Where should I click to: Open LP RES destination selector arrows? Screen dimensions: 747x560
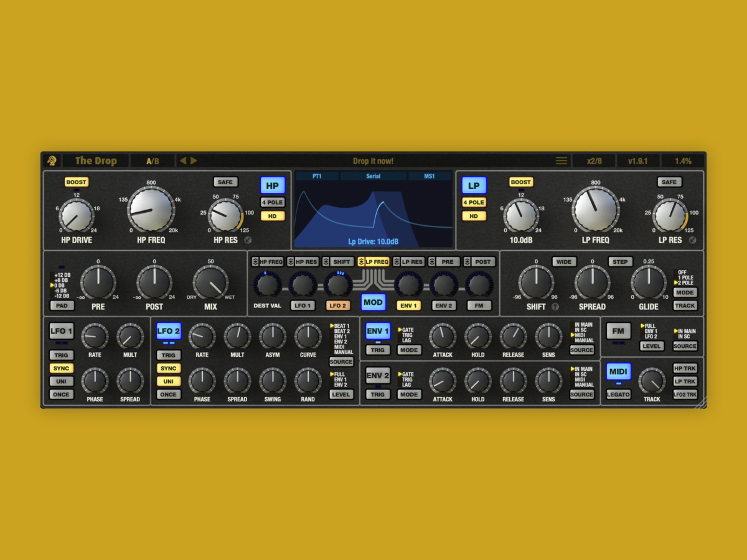coord(397,262)
